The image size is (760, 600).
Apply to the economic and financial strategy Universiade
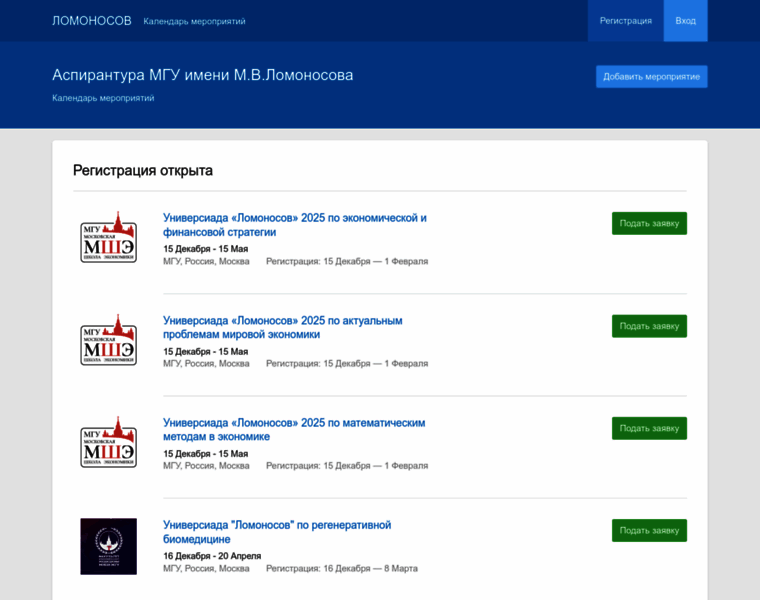[649, 223]
